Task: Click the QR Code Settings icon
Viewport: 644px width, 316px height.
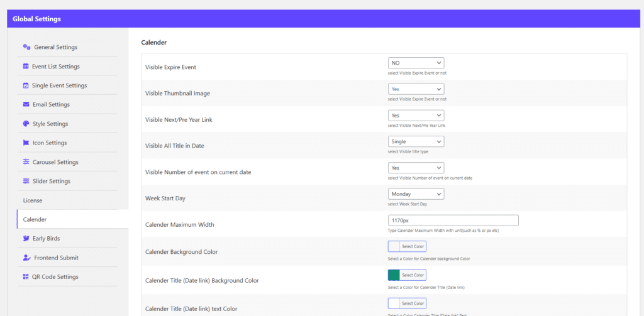Action: point(26,276)
